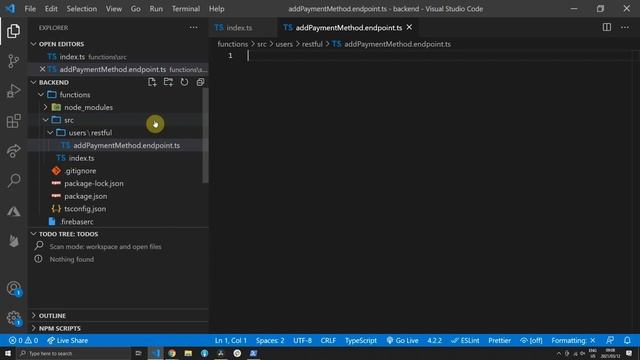Click taskbar search box
Viewport: 640px width, 360px height.
(73, 353)
